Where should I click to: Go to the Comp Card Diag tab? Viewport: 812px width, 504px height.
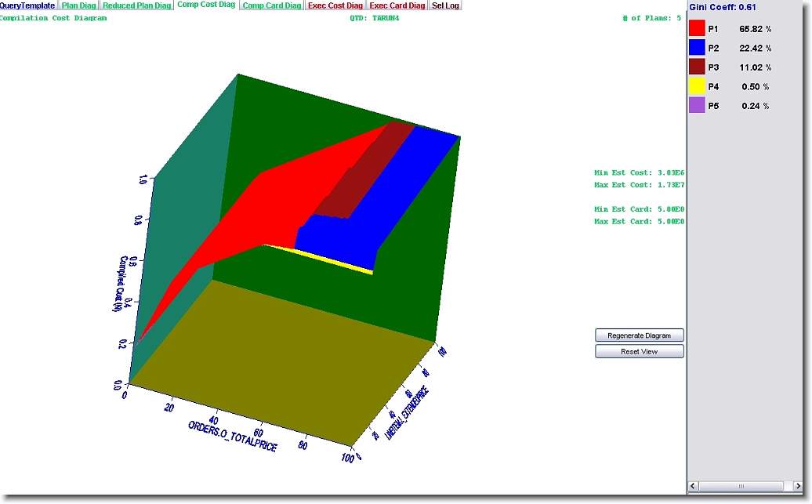(271, 5)
